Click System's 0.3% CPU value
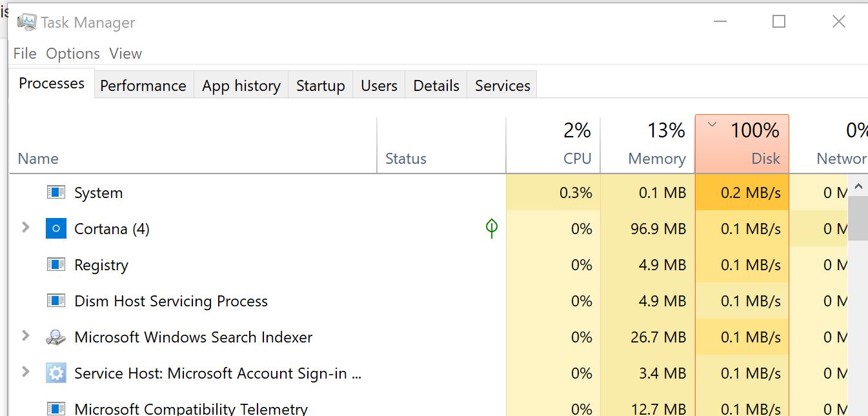This screenshot has height=416, width=868. pyautogui.click(x=576, y=193)
